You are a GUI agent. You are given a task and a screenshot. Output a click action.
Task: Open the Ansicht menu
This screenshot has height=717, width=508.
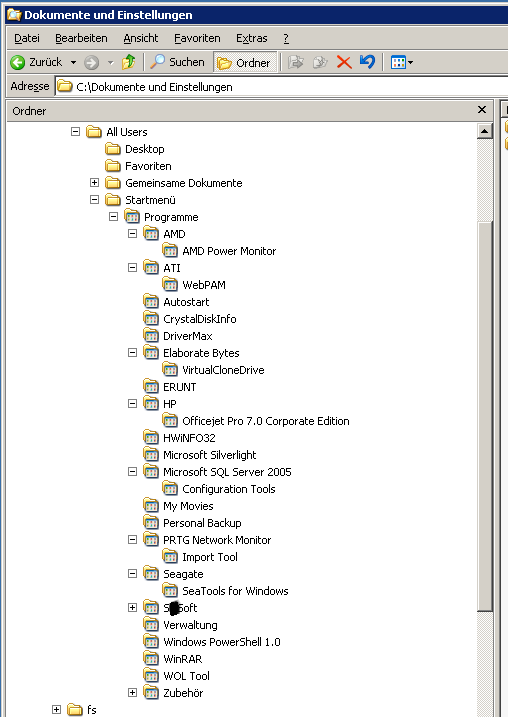(x=141, y=38)
